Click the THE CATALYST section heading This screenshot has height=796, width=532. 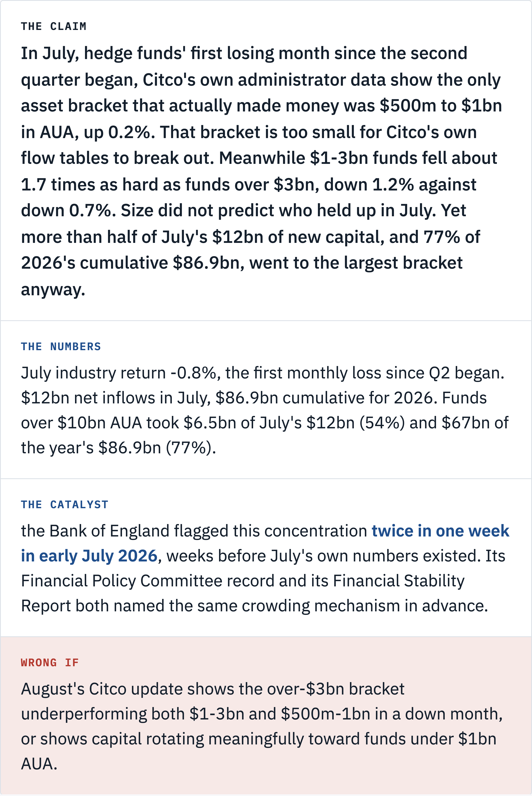point(64,505)
